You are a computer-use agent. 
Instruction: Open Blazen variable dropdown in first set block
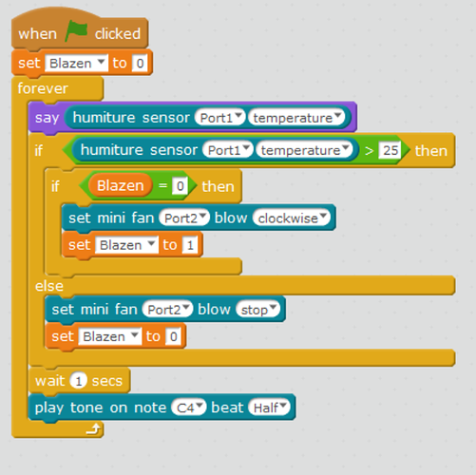tap(77, 63)
